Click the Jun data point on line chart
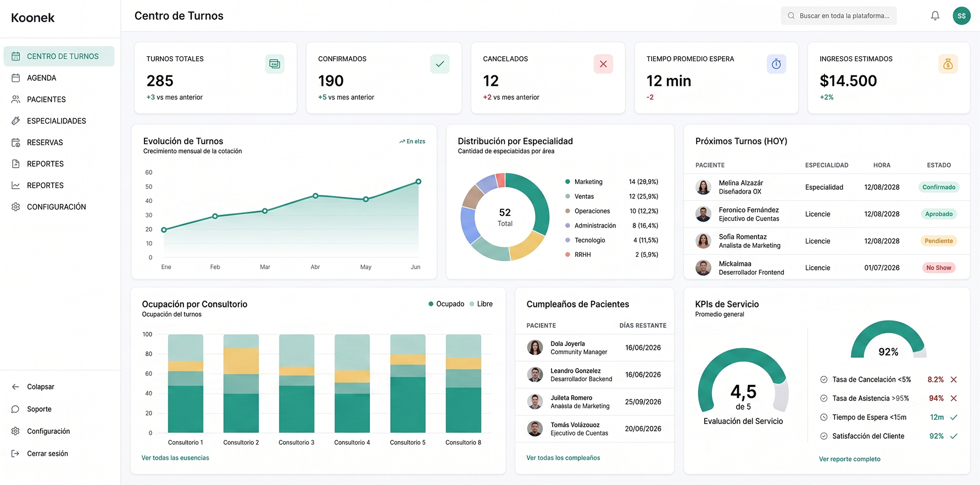The image size is (980, 485). (x=418, y=181)
